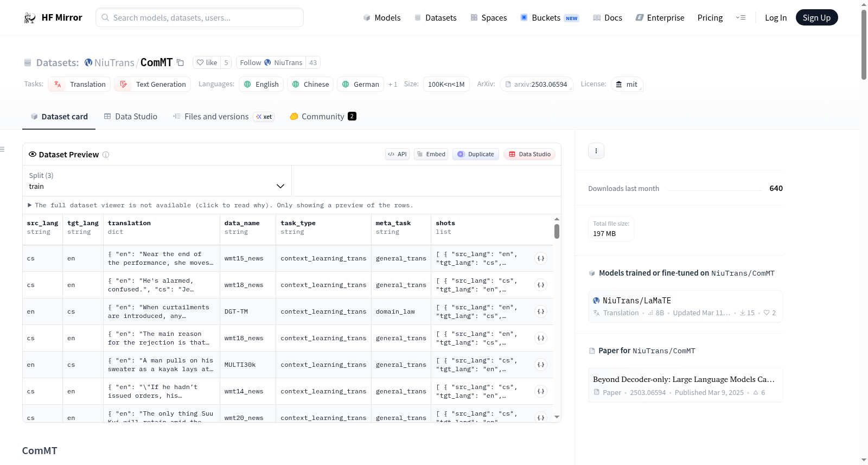Click the src_lang column header
The image size is (868, 465).
coord(42,227)
